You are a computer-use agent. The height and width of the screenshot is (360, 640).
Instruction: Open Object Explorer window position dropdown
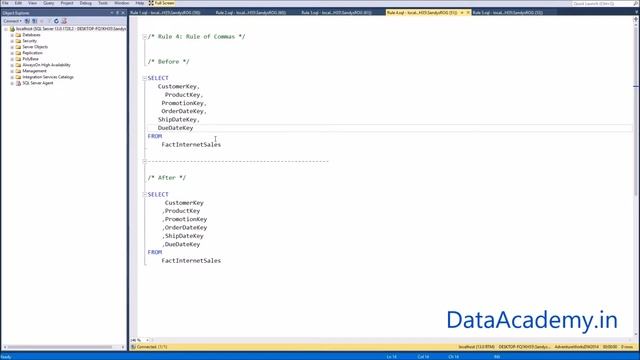pyautogui.click(x=112, y=13)
